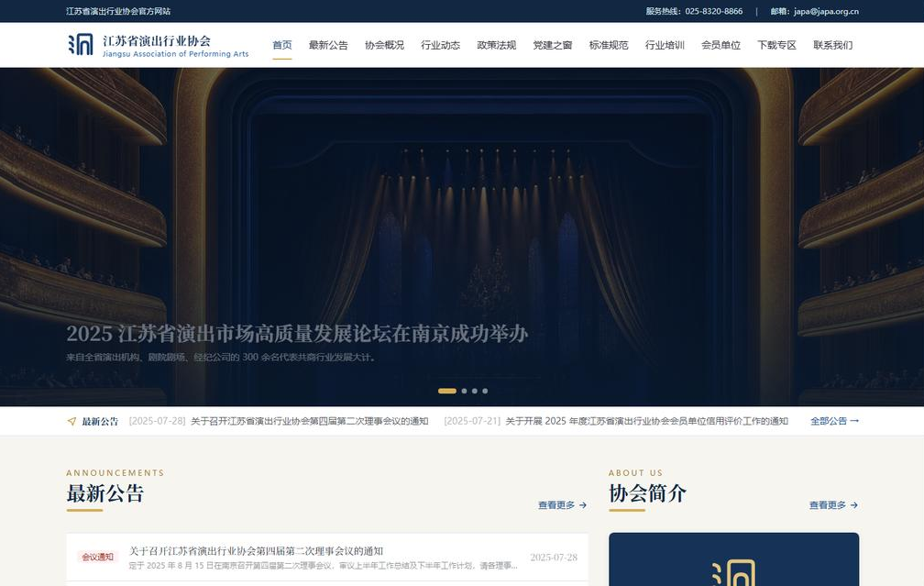
Task: Show the fourth carousel slide dot
Action: pos(485,391)
